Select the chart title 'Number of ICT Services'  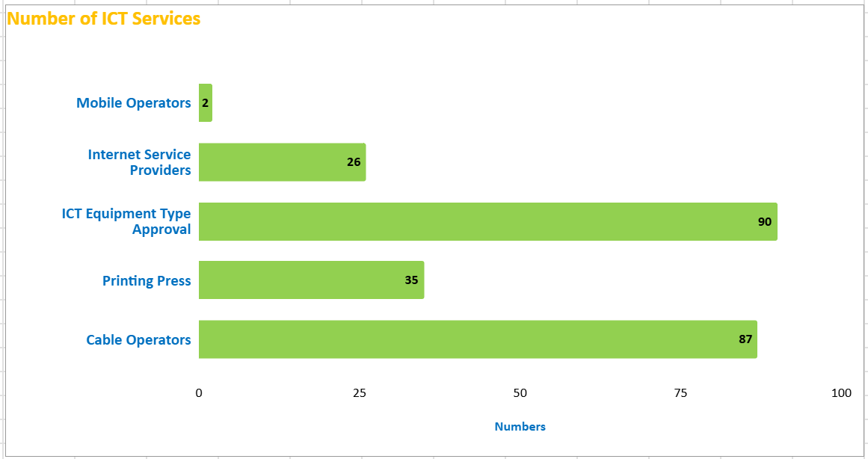click(x=104, y=19)
